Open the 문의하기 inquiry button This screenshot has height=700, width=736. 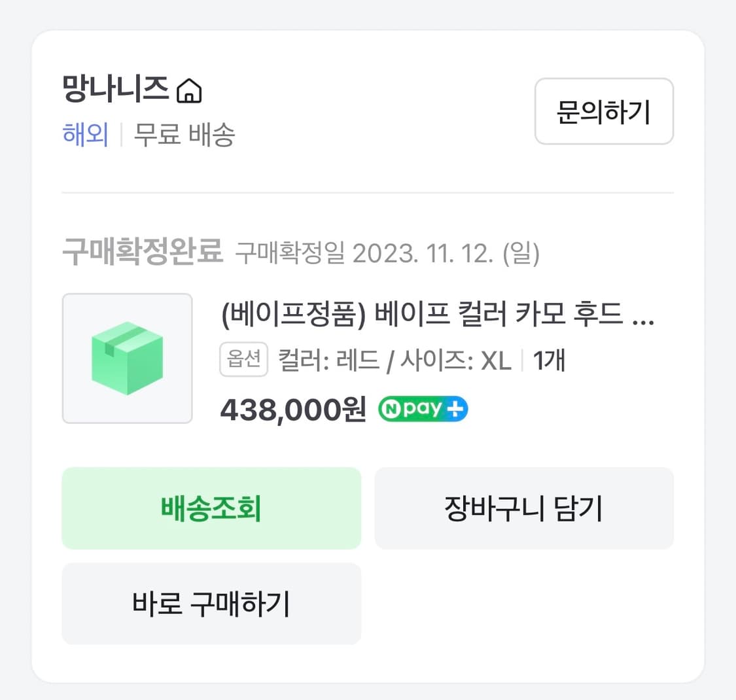tap(603, 112)
